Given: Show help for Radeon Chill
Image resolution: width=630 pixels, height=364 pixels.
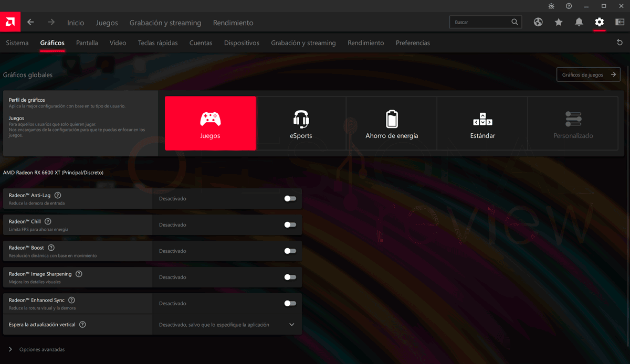Looking at the screenshot, I should pyautogui.click(x=48, y=221).
